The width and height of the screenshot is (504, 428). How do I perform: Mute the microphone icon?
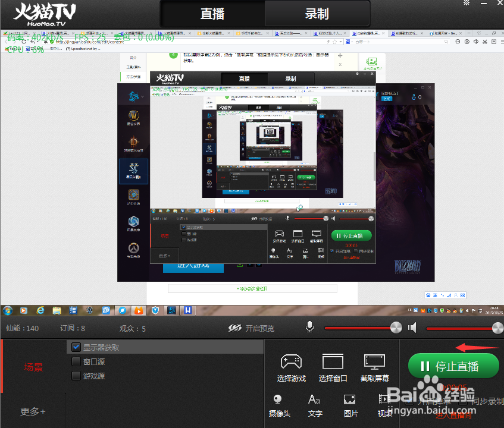coord(309,327)
